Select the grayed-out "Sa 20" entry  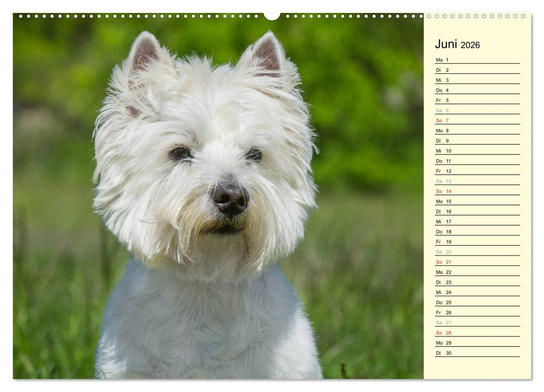[x=443, y=251]
